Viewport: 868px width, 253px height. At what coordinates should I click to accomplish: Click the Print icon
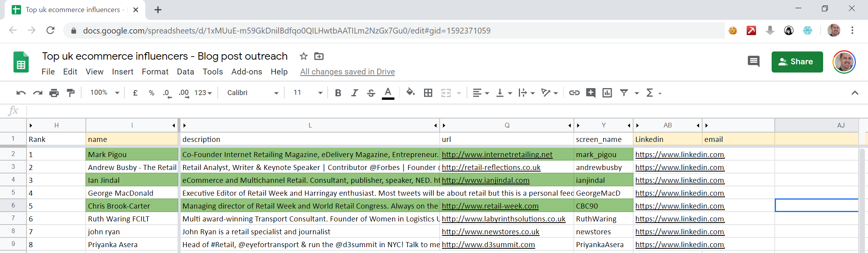pyautogui.click(x=54, y=93)
